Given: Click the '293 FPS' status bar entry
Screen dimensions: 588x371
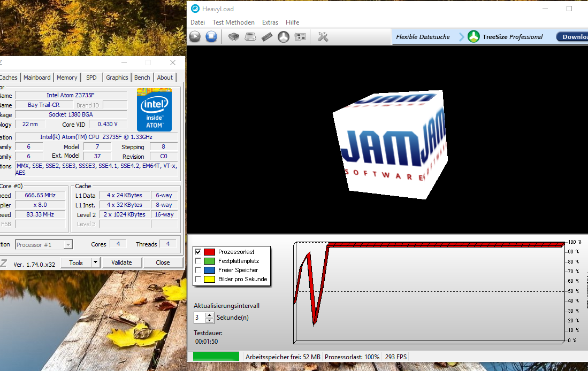Looking at the screenshot, I should (x=395, y=357).
